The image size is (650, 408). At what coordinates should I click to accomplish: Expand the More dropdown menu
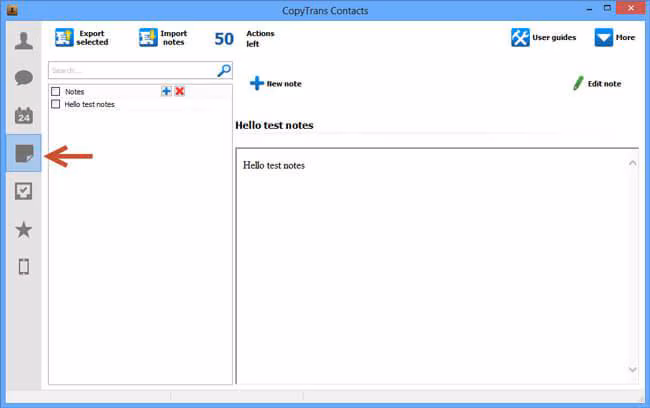[615, 37]
